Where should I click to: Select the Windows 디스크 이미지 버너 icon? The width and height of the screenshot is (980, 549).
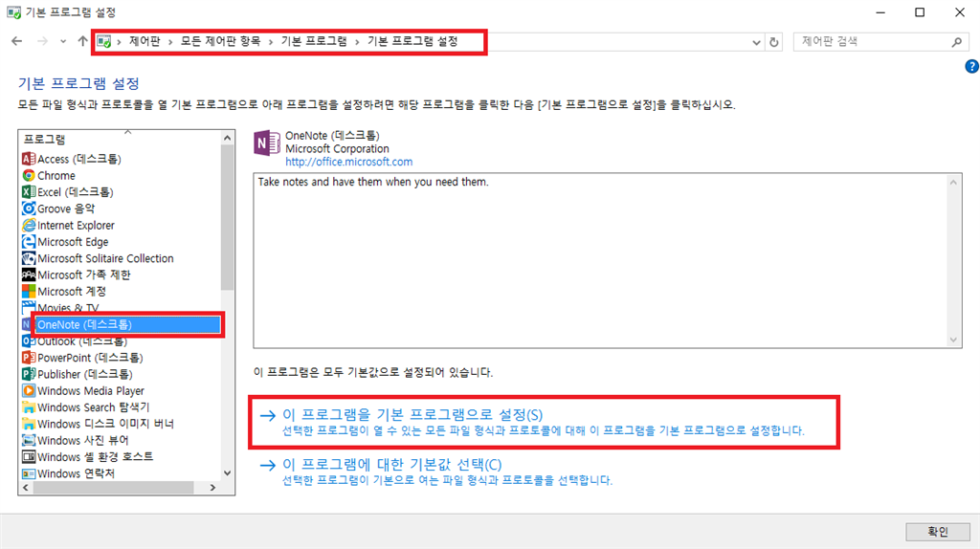[28, 424]
